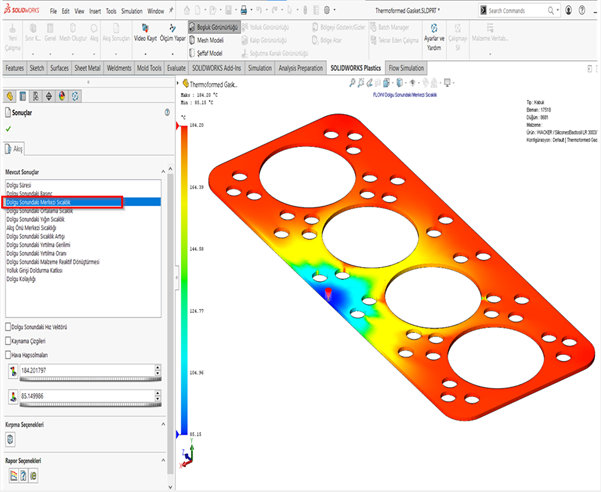Check the Hava Hapsolmaları option
Viewport: 601px width, 492px height.
[9, 355]
